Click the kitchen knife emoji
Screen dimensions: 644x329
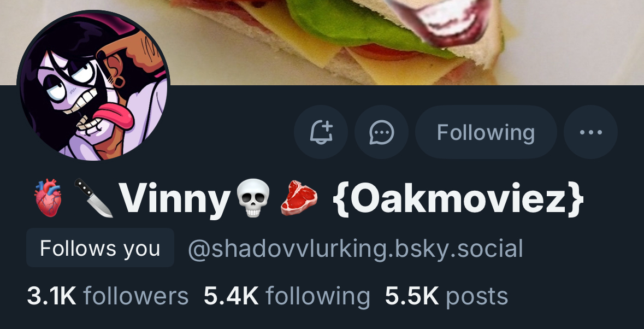click(x=94, y=198)
